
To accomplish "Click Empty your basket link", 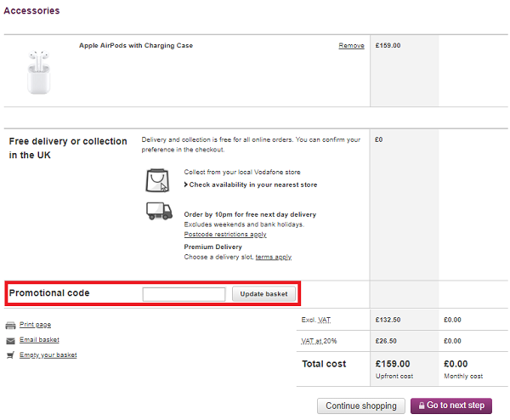I will point(48,355).
